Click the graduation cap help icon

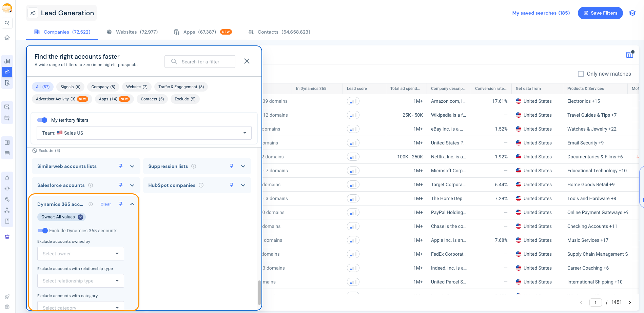point(632,13)
